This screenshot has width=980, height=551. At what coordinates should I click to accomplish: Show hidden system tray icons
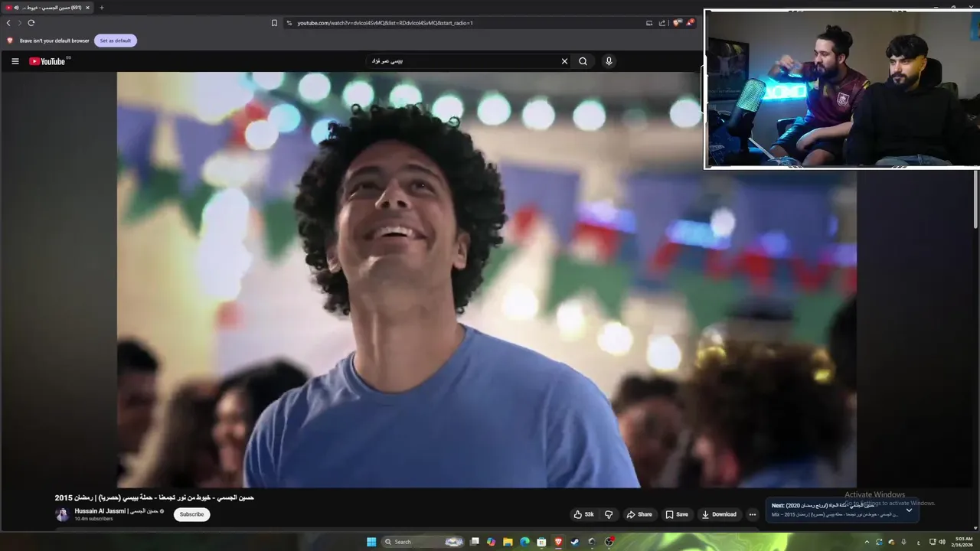pyautogui.click(x=867, y=542)
